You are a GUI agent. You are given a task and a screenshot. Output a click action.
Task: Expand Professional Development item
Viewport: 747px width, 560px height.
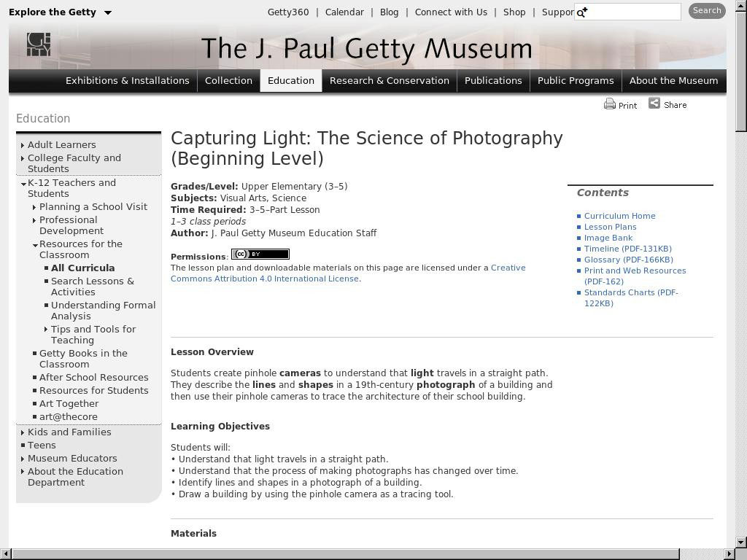click(34, 220)
